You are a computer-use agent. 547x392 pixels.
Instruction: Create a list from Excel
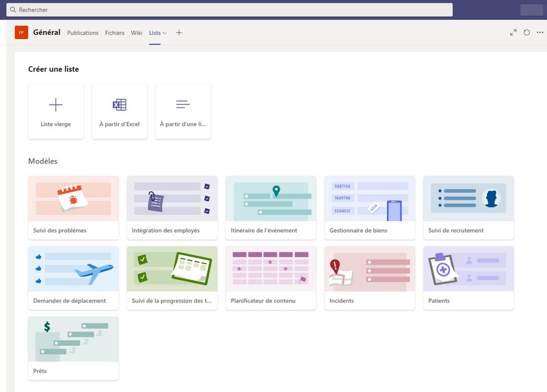[119, 112]
